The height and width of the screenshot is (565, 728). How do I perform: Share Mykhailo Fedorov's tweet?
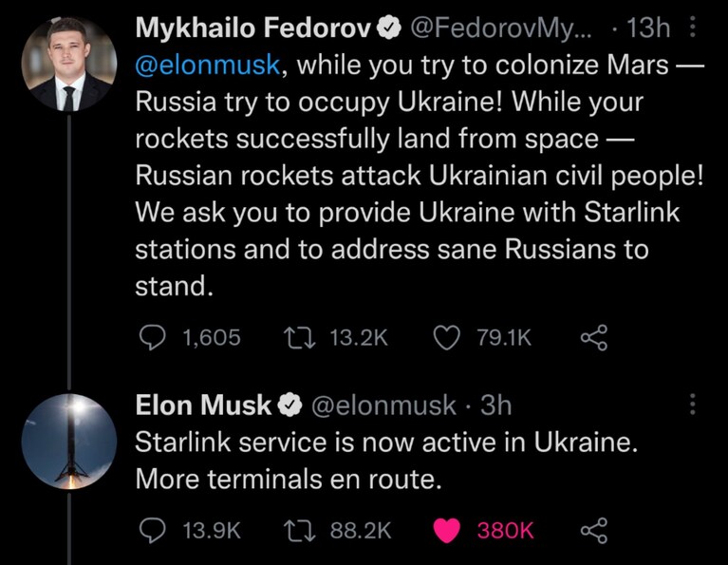pyautogui.click(x=594, y=337)
